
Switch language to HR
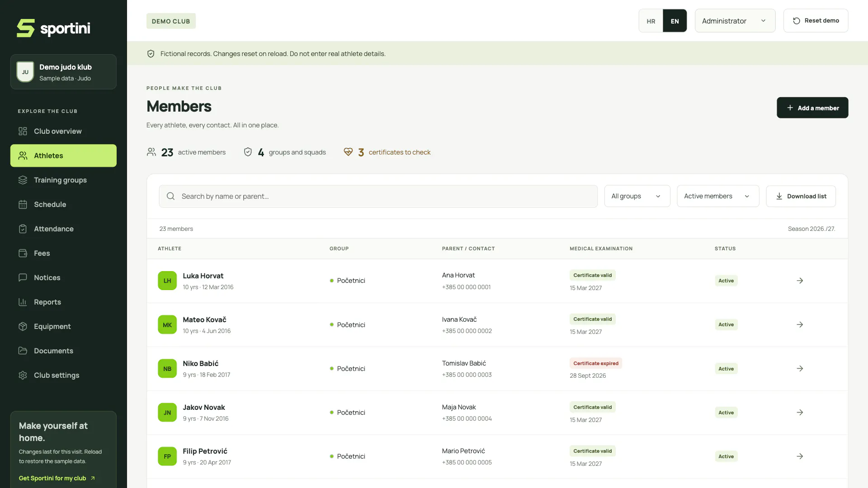pos(651,21)
